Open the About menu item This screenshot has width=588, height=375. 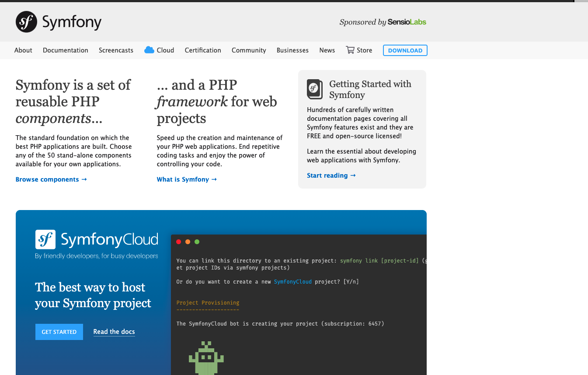coord(23,50)
